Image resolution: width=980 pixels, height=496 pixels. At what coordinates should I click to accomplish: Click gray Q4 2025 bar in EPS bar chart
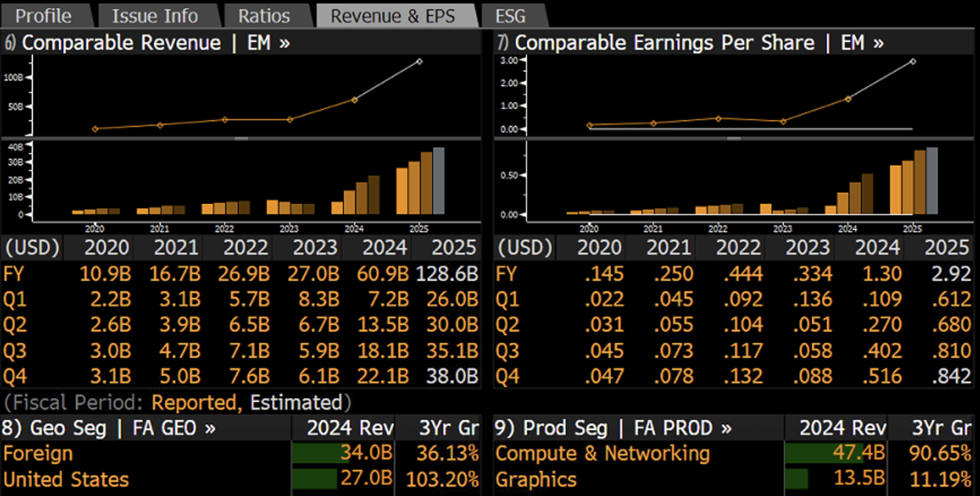pos(932,181)
